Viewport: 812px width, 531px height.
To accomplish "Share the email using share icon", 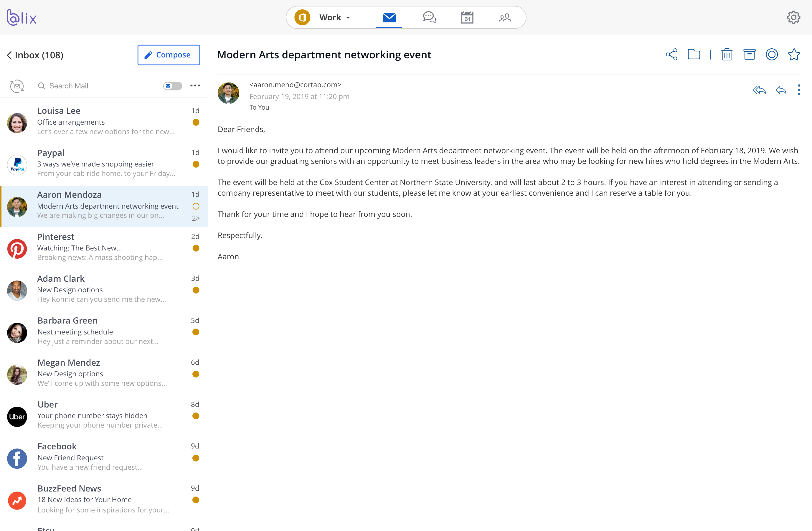I will click(671, 55).
